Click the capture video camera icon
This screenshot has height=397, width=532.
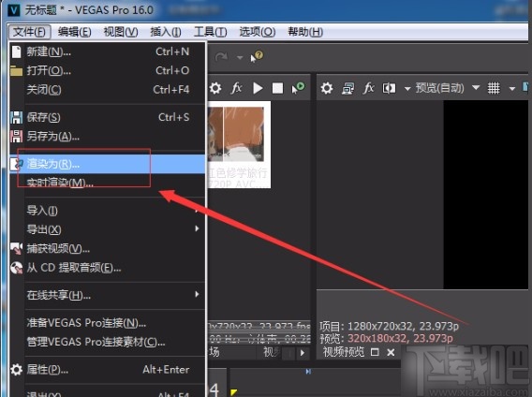point(16,249)
